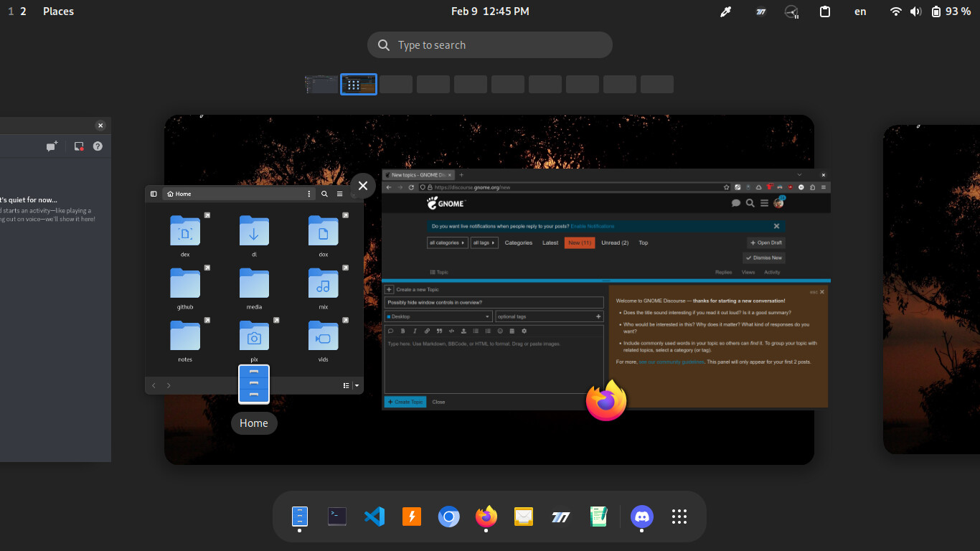Image resolution: width=980 pixels, height=551 pixels.
Task: Switch to the New (11) topics tab
Action: [x=580, y=242]
